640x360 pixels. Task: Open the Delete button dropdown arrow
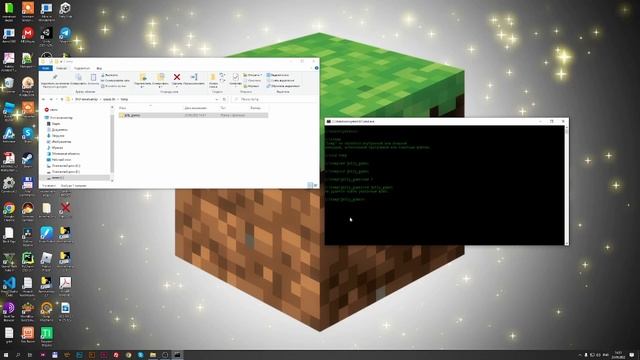(177, 87)
